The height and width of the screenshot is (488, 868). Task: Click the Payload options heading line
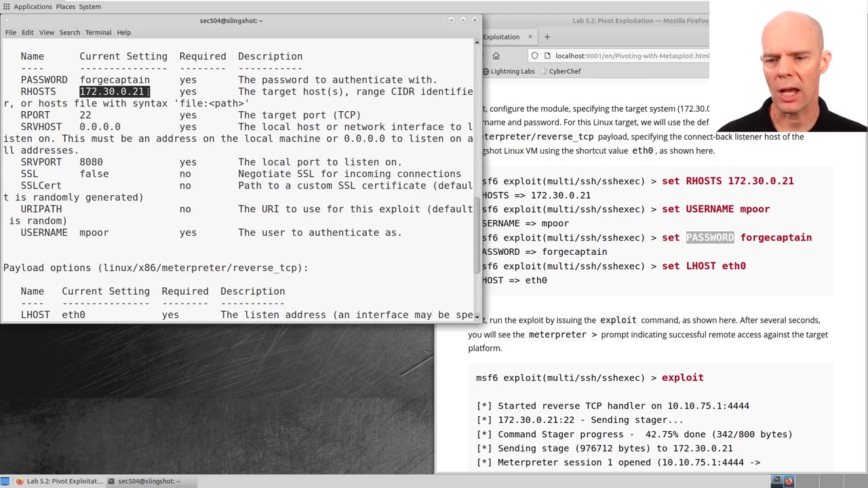click(x=156, y=268)
